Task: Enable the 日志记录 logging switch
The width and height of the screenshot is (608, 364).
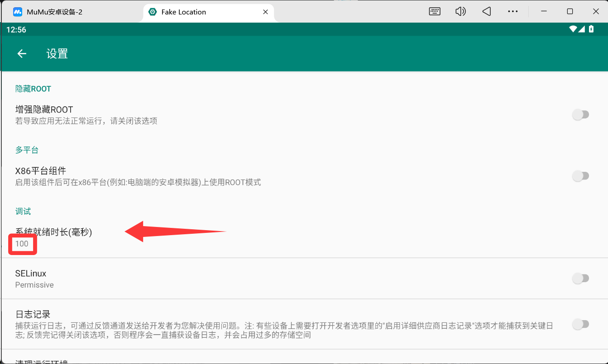Action: pyautogui.click(x=580, y=324)
